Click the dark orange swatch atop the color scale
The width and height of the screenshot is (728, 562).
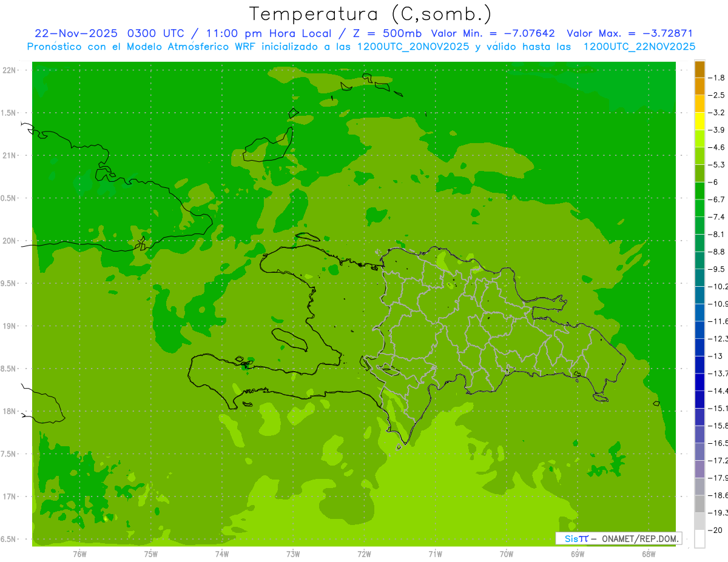tap(699, 69)
